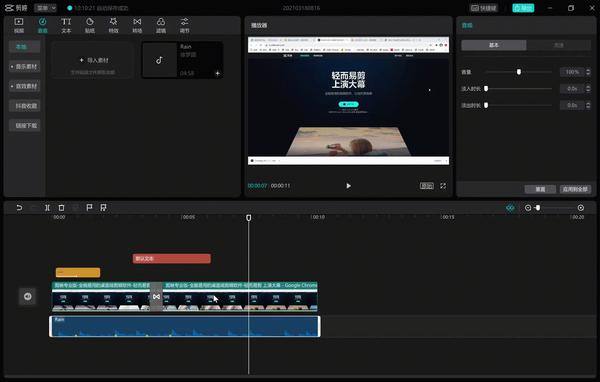Click the 00:10 mark on the ruler
Image resolution: width=600 pixels, height=382 pixels.
pos(318,217)
